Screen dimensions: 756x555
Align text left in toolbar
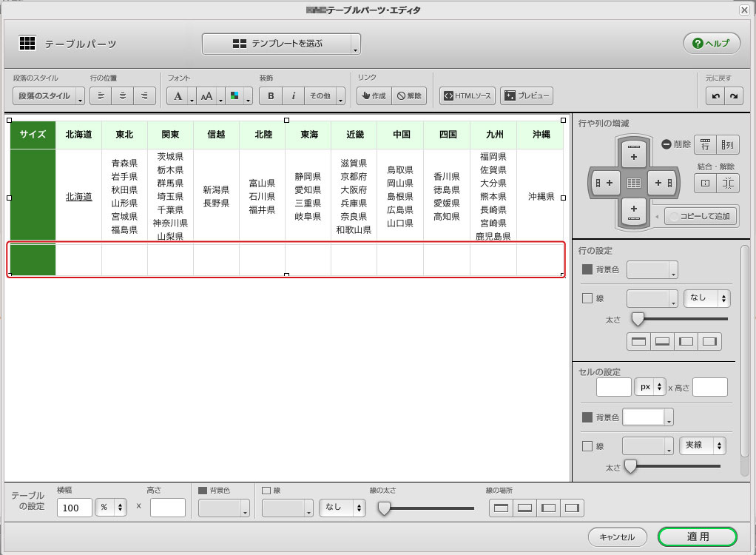[x=101, y=96]
